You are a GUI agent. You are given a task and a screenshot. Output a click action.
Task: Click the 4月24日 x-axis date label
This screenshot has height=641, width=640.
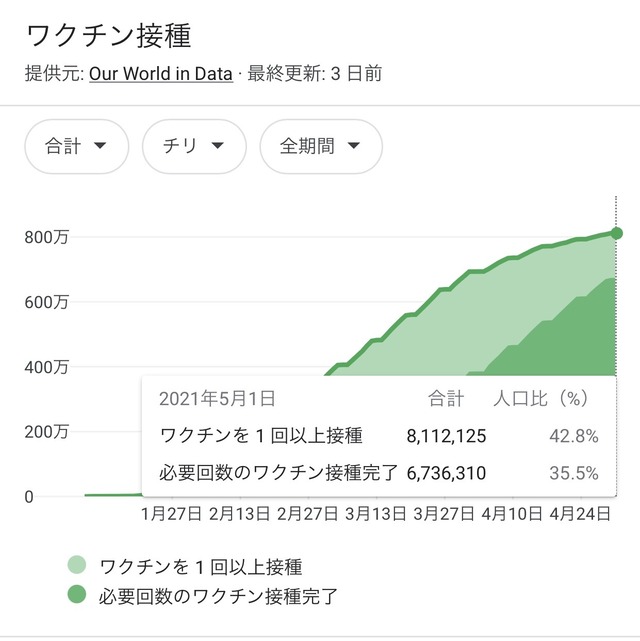click(579, 514)
